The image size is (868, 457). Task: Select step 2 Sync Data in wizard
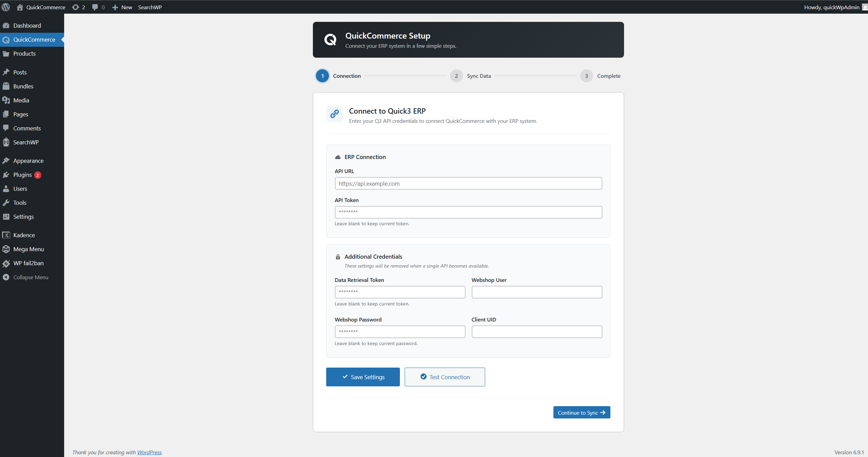coord(456,76)
